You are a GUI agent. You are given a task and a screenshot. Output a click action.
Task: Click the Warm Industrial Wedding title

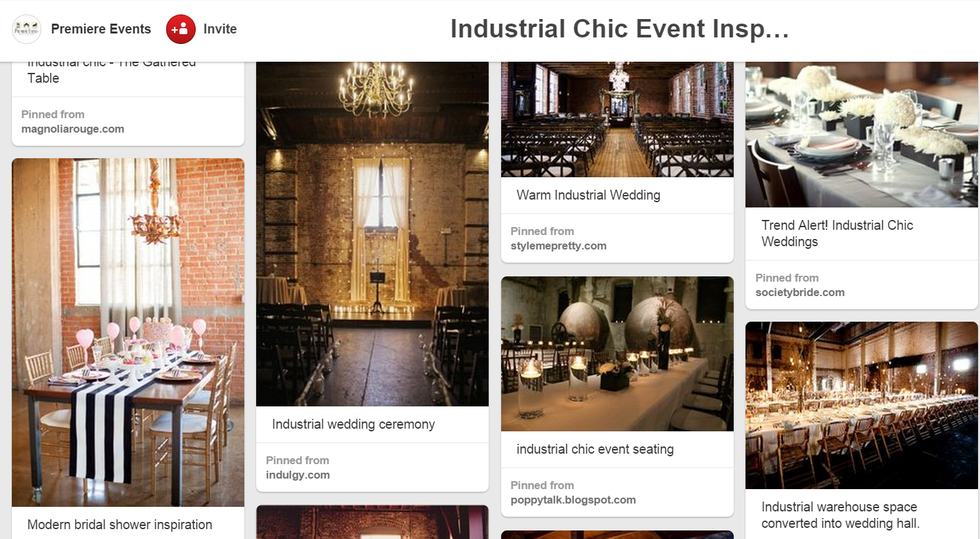click(x=588, y=195)
